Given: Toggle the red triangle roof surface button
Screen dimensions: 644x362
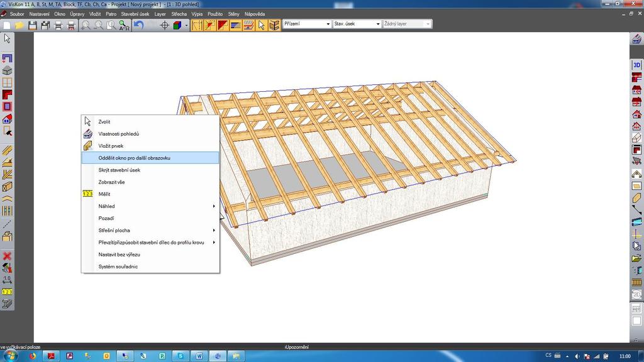Looking at the screenshot, I should click(223, 25).
